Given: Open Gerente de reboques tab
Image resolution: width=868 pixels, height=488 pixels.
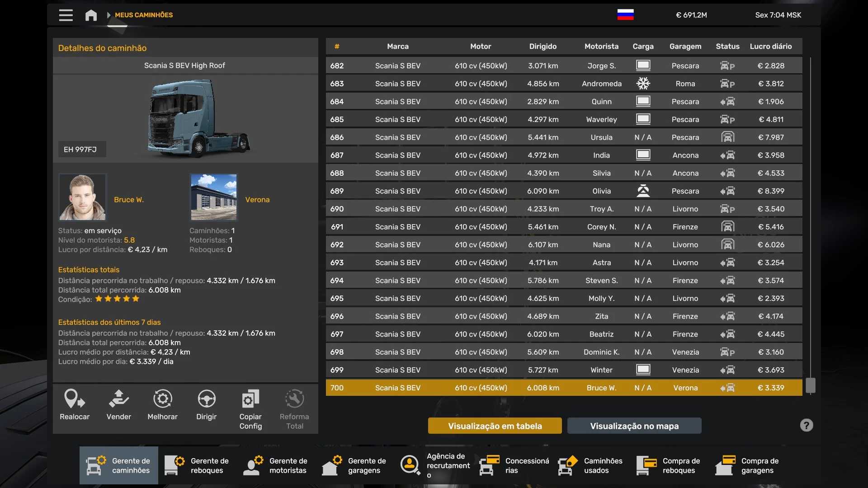Looking at the screenshot, I should (x=198, y=465).
